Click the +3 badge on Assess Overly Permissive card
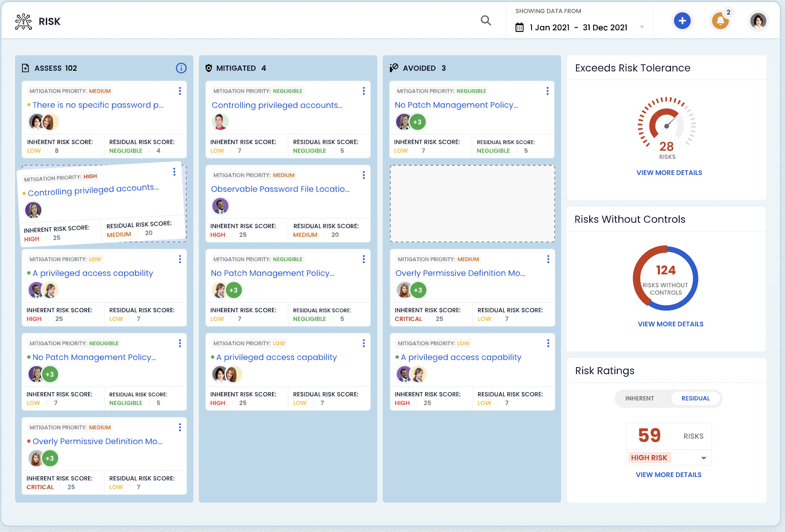 pos(50,458)
